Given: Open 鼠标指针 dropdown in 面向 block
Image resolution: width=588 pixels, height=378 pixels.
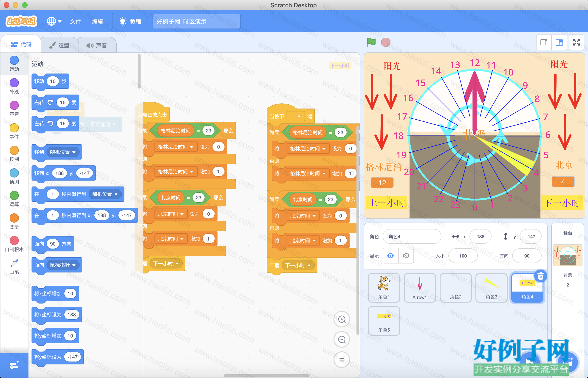Looking at the screenshot, I should click(63, 265).
